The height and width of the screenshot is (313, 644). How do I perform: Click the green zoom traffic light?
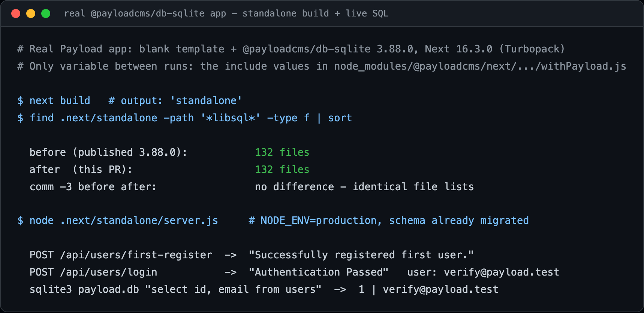pos(46,14)
